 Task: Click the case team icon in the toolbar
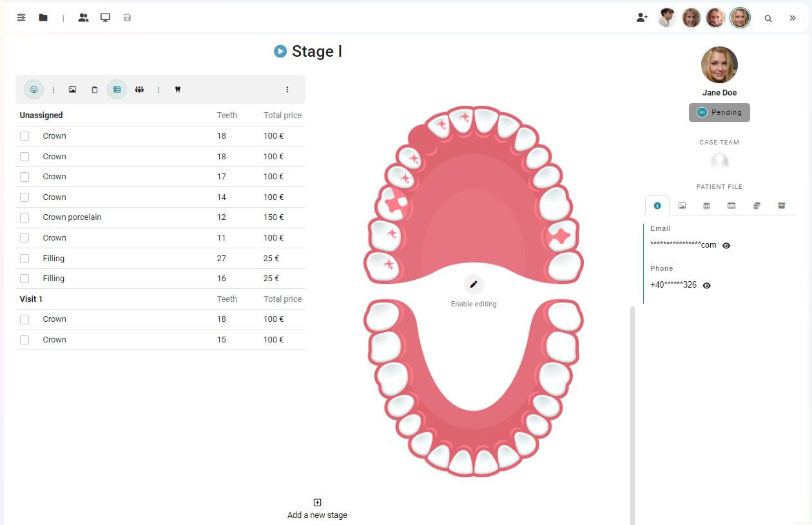click(139, 89)
